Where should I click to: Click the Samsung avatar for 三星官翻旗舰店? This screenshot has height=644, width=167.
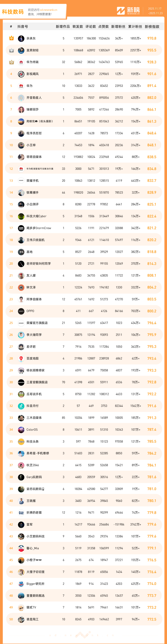[x=21, y=382]
